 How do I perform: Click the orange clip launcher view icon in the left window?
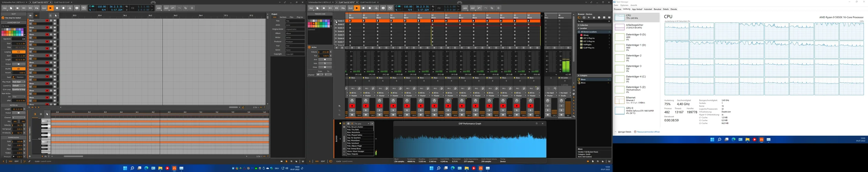36,15
